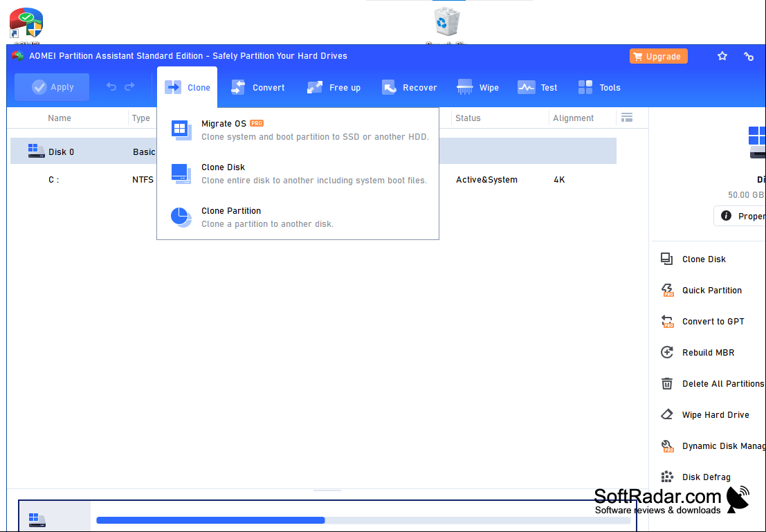The height and width of the screenshot is (532, 766).
Task: Open the Convert menu
Action: [x=257, y=87]
